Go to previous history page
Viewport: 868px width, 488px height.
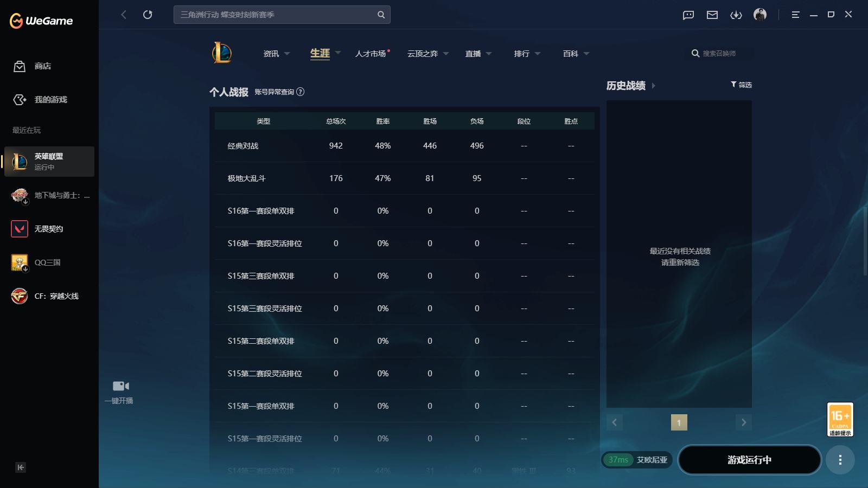click(614, 422)
